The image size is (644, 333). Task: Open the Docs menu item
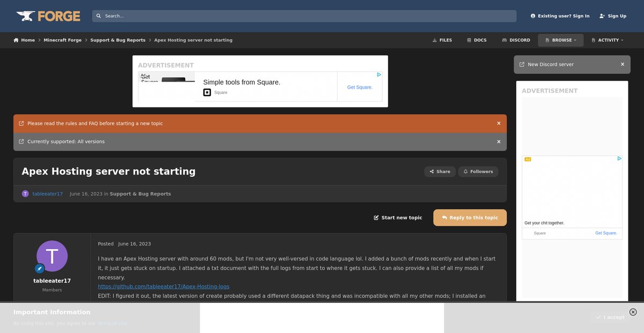tap(477, 40)
